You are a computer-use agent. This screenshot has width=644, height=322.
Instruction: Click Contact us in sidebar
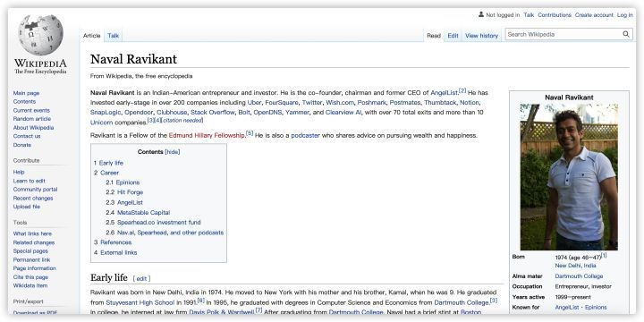tap(27, 136)
